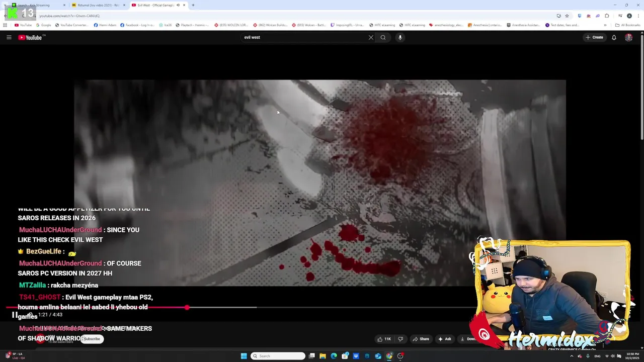Click the Windows taskbar Search box
The width and height of the screenshot is (644, 362).
point(278,356)
